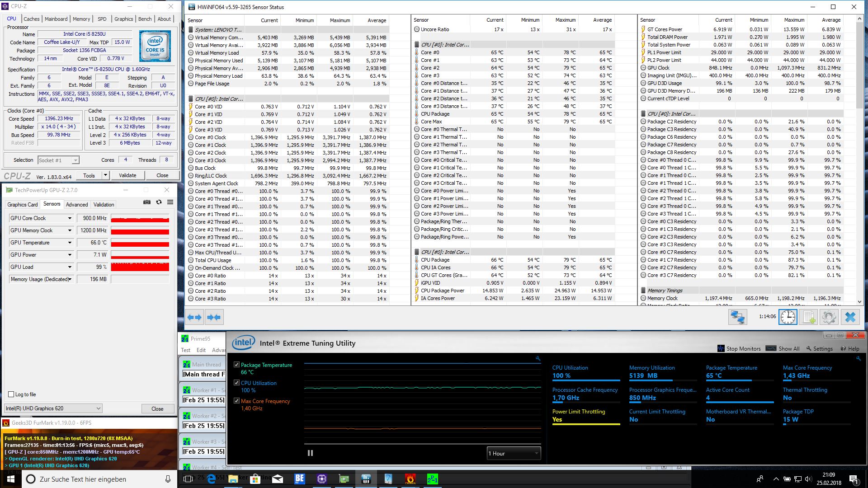Viewport: 868px width, 488px height.
Task: Select the Core #0 Clock row in HWiNFO
Action: (288, 137)
